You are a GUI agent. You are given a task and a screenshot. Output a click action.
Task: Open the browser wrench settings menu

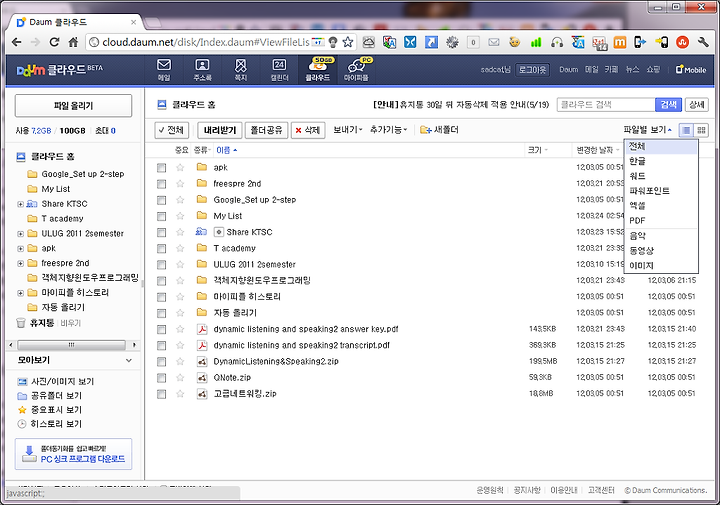click(703, 42)
